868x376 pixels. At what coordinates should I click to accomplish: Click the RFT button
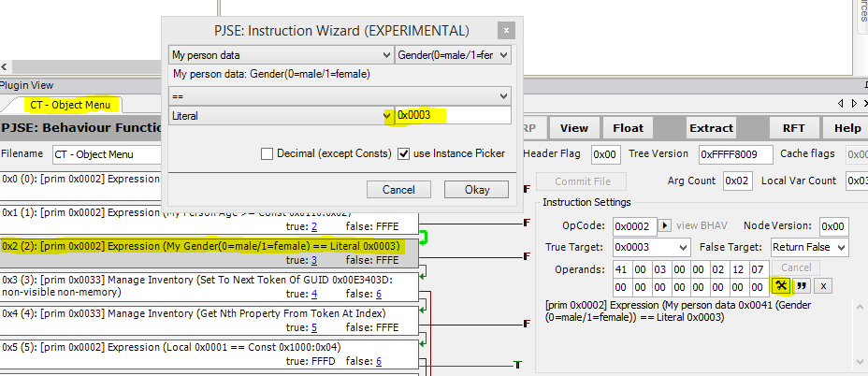click(x=793, y=128)
